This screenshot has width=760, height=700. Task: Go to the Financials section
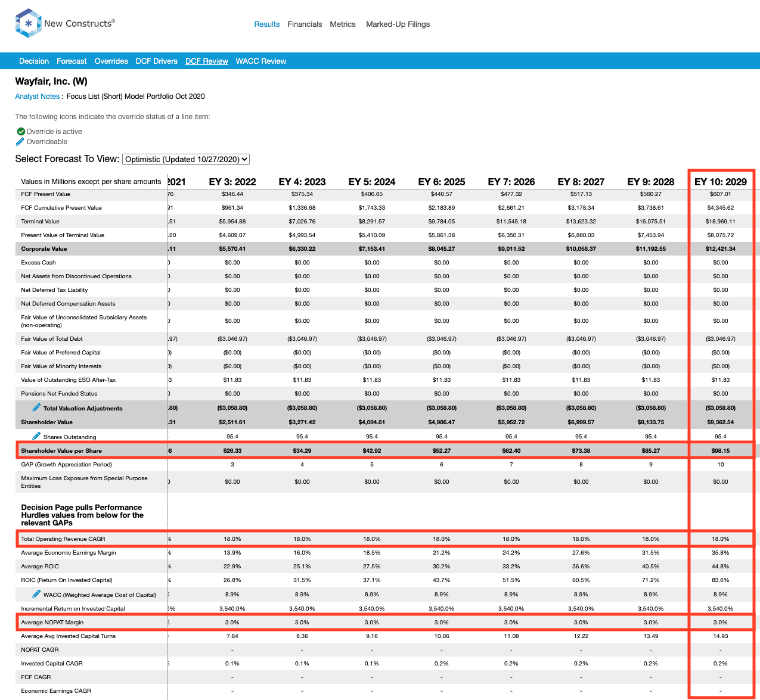tap(305, 24)
